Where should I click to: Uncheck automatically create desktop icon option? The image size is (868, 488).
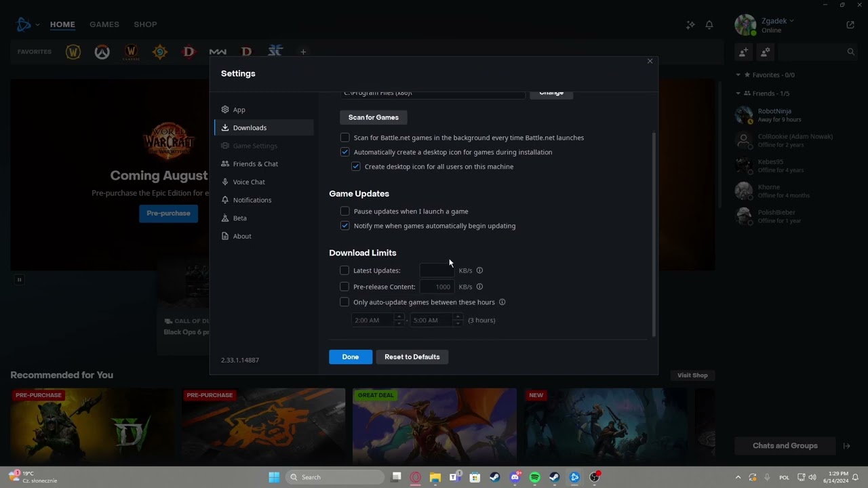click(x=344, y=152)
